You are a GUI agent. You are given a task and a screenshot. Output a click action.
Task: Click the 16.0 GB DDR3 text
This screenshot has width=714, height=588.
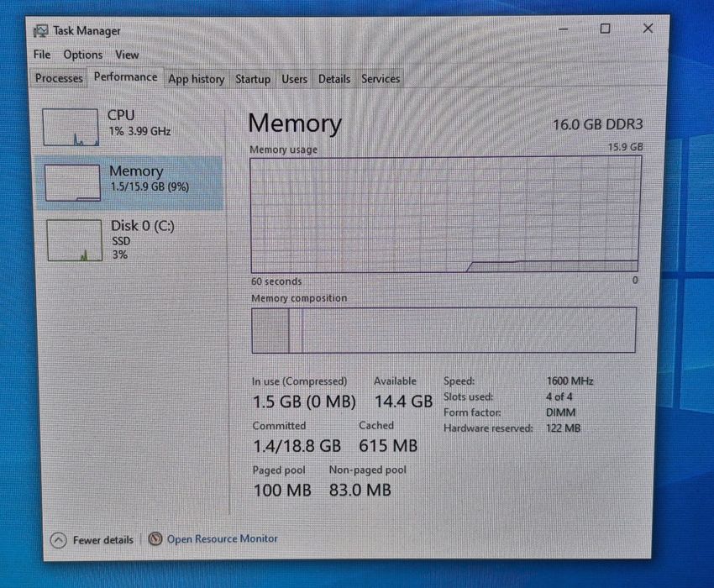597,124
